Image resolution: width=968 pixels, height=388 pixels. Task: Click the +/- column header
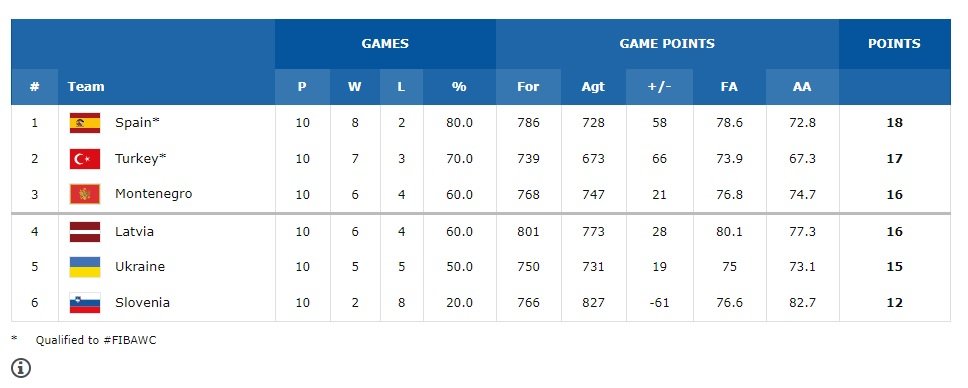[x=659, y=87]
